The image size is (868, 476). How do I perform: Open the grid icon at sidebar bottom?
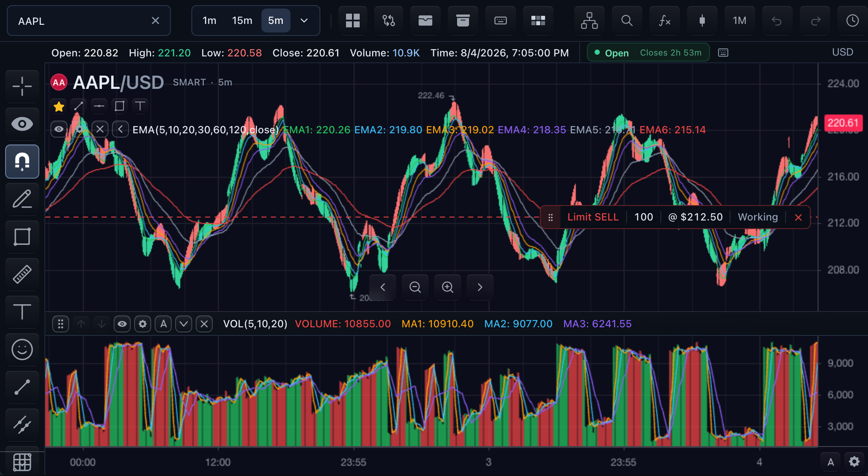22,462
